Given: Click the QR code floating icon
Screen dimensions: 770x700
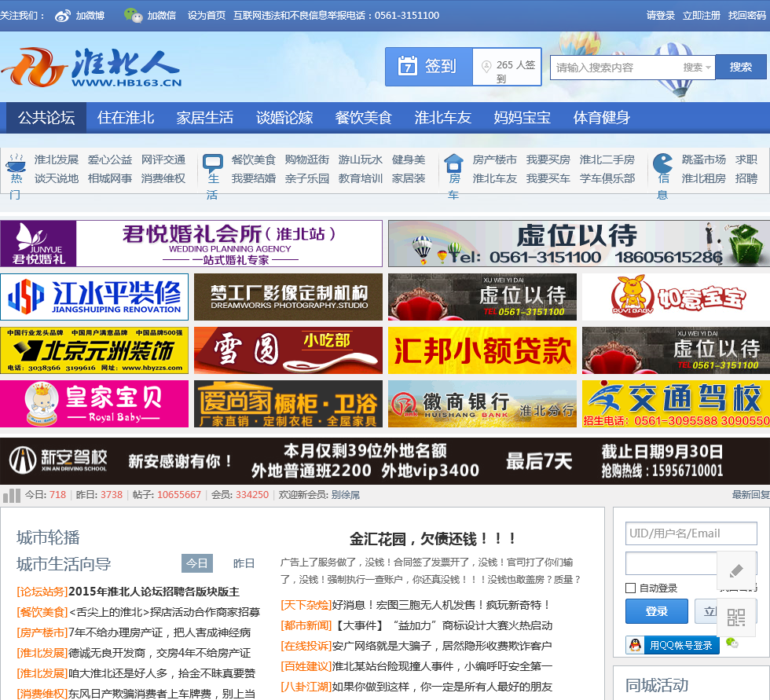Looking at the screenshot, I should point(736,617).
